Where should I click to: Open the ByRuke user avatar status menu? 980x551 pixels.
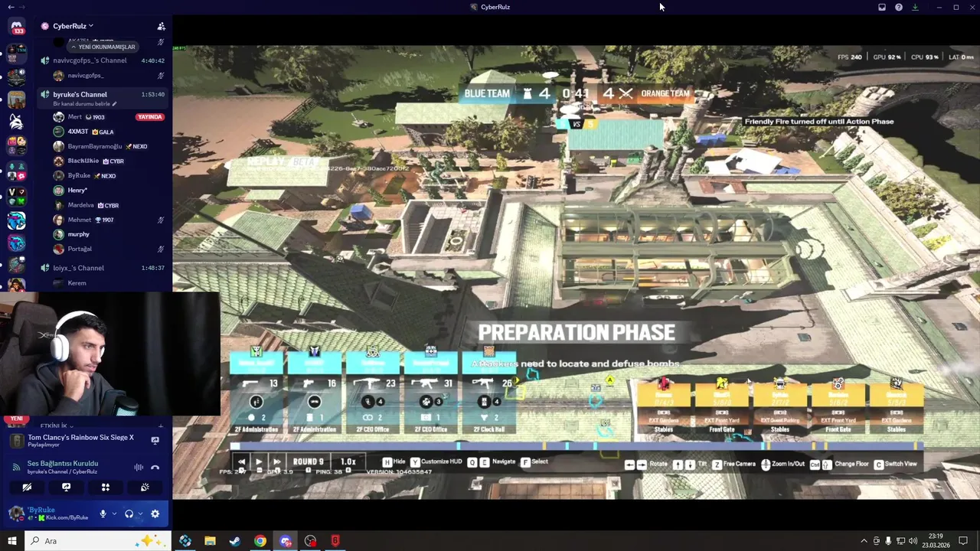[x=16, y=514]
